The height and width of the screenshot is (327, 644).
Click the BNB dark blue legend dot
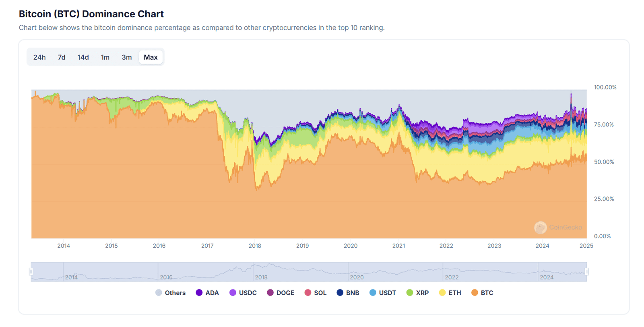(339, 292)
